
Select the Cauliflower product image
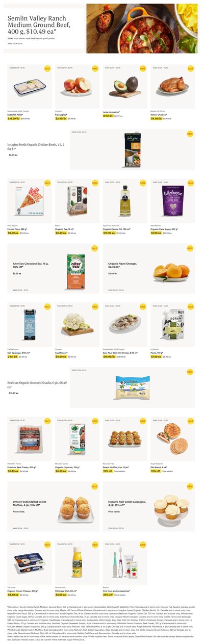point(78,324)
